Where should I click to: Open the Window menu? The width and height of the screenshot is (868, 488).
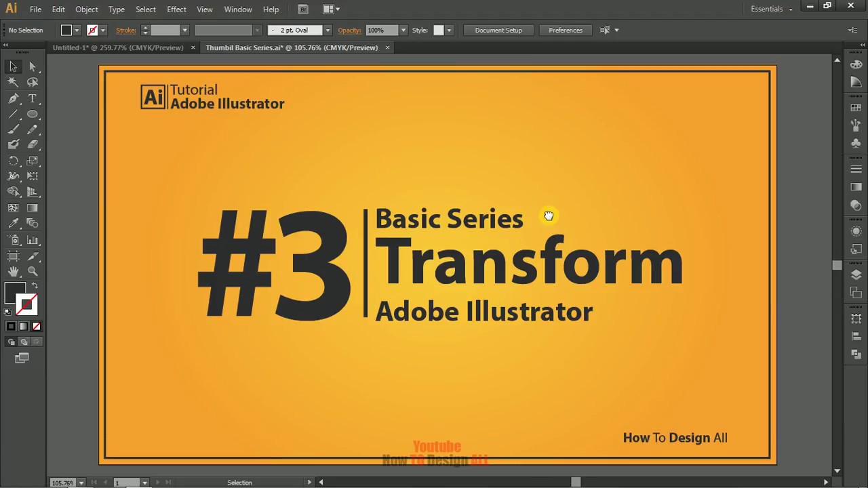(x=238, y=9)
